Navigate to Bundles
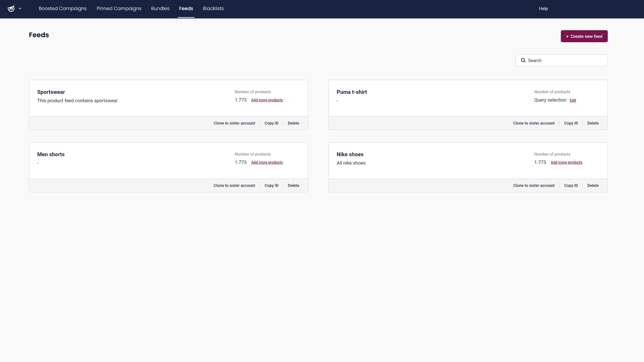644x362 pixels. [x=160, y=8]
